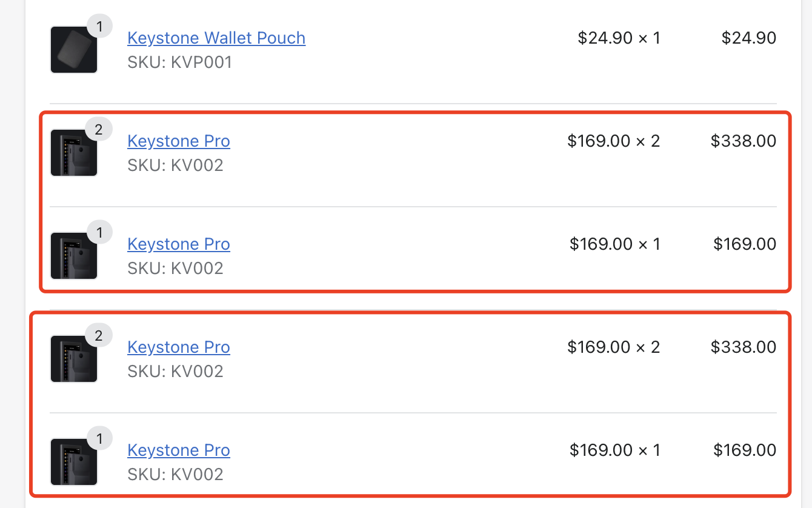The height and width of the screenshot is (508, 812).
Task: Open the Keystone Wallet Pouch product link
Action: [x=216, y=38]
